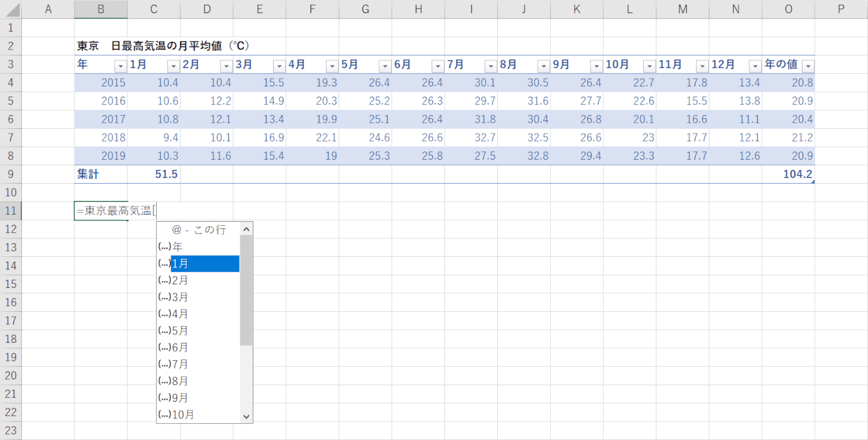Image resolution: width=868 pixels, height=440 pixels.
Task: Select row header 9
Action: tap(11, 174)
